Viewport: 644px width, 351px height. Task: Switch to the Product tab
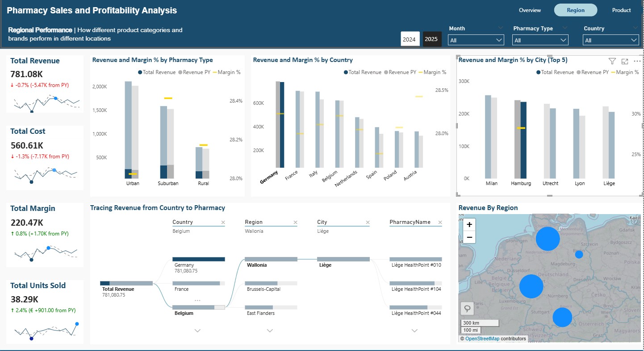pos(621,10)
